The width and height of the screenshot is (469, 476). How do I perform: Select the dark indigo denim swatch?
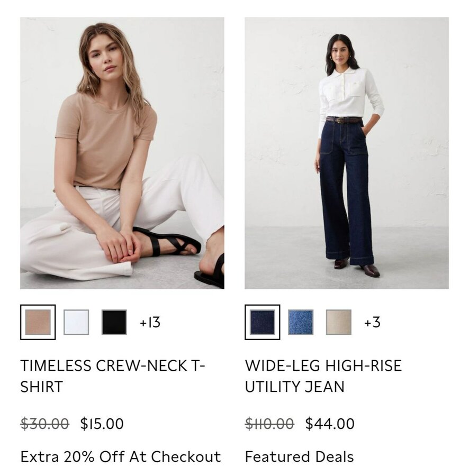[x=263, y=322]
